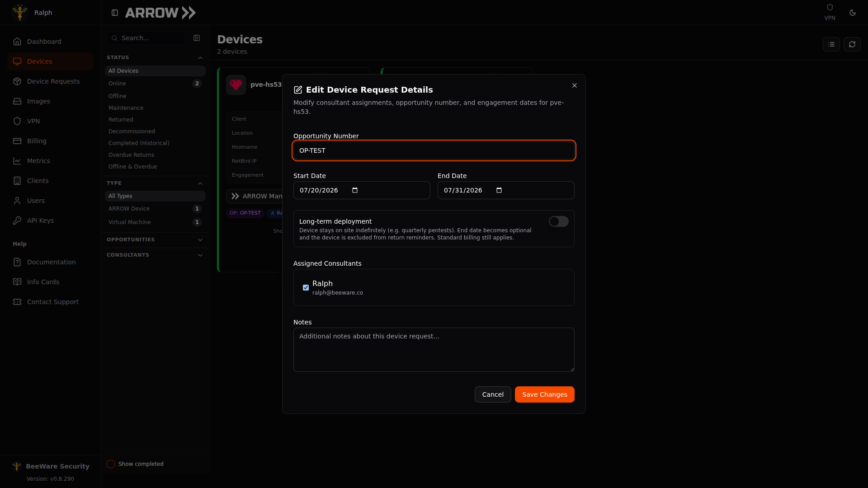
Task: Expand the OPPORTUNITIES section
Action: click(x=200, y=240)
